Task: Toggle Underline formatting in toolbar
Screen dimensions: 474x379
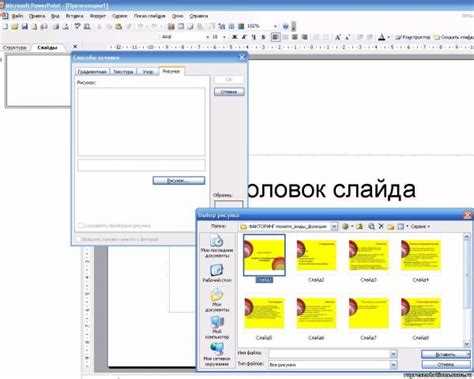Action: click(254, 37)
